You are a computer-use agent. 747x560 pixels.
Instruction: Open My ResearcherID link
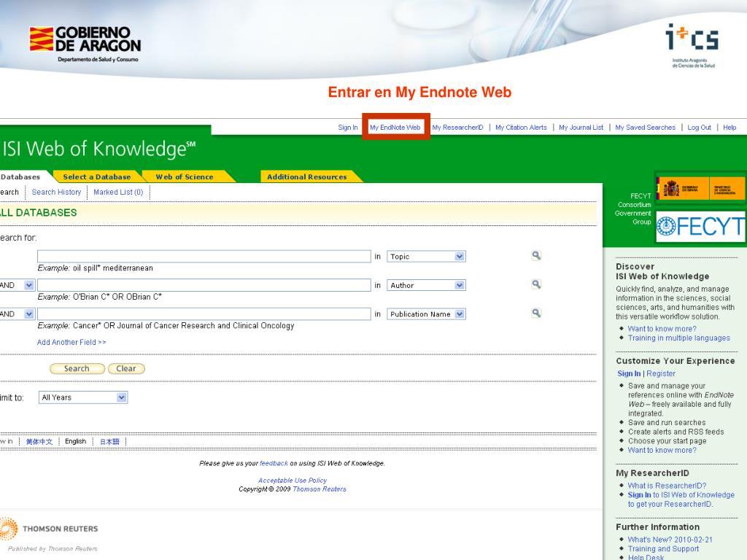(457, 127)
